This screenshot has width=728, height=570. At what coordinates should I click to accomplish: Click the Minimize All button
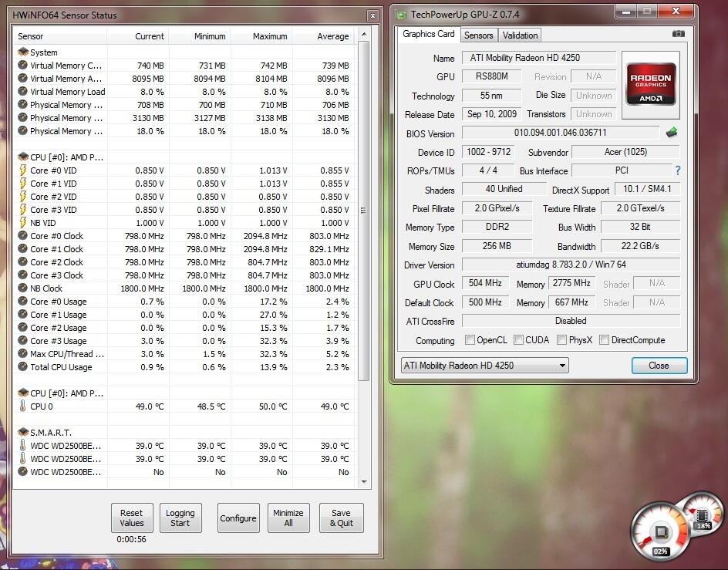(288, 518)
